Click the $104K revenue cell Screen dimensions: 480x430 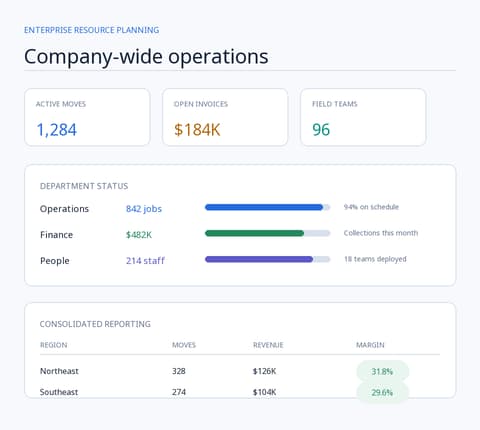click(264, 392)
